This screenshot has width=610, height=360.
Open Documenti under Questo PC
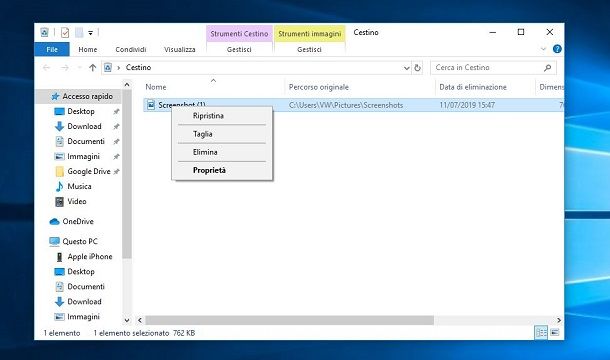(86, 287)
